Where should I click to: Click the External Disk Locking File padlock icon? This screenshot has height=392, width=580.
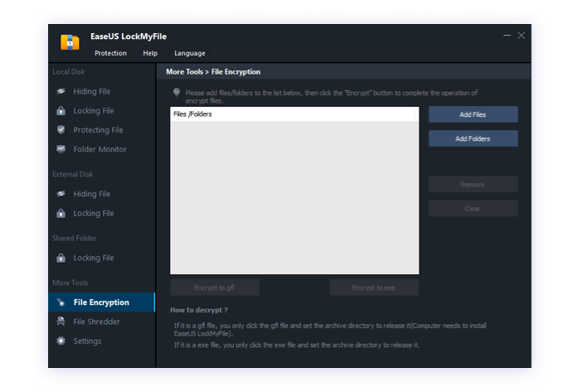click(61, 214)
